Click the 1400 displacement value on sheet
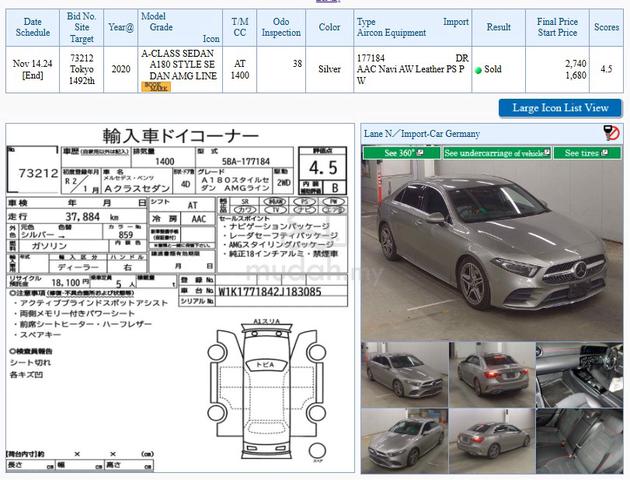The image size is (630, 480). [x=165, y=161]
